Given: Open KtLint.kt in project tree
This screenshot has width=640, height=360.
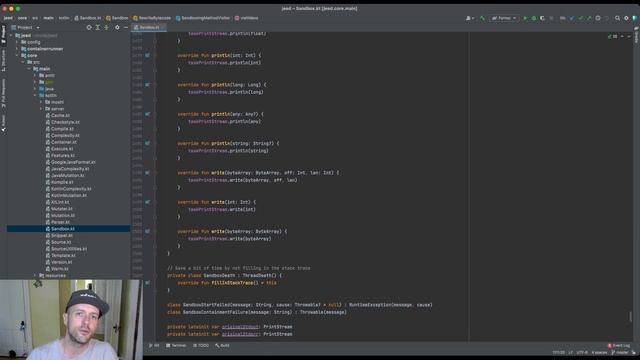Looking at the screenshot, I should pos(57,202).
